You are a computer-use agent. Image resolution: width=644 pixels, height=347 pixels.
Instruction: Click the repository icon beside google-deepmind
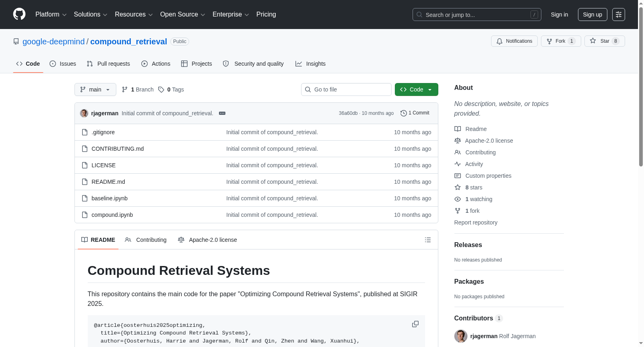click(16, 42)
